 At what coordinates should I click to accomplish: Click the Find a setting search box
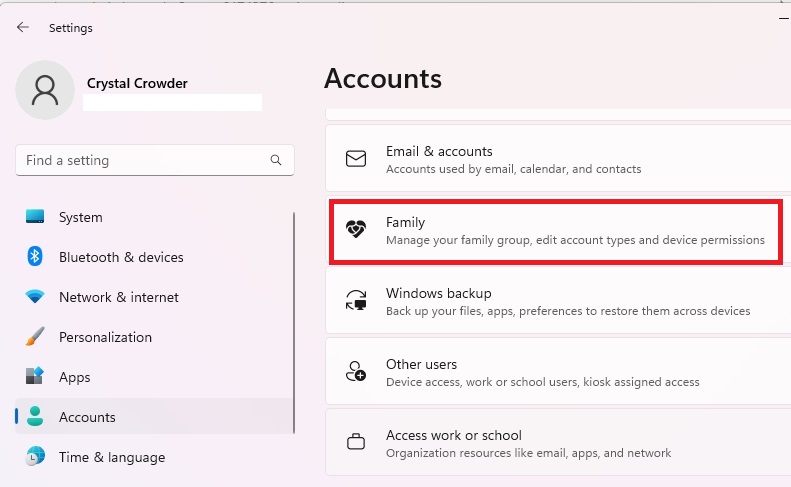[155, 160]
